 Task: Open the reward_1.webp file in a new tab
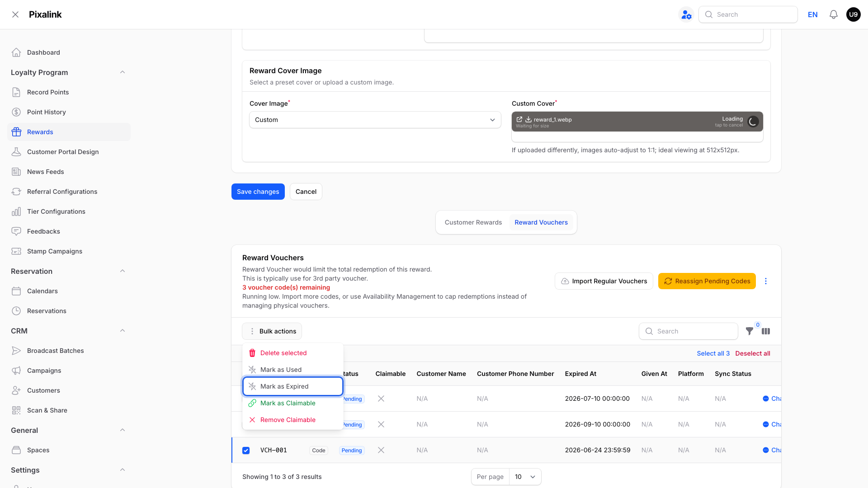coord(519,119)
